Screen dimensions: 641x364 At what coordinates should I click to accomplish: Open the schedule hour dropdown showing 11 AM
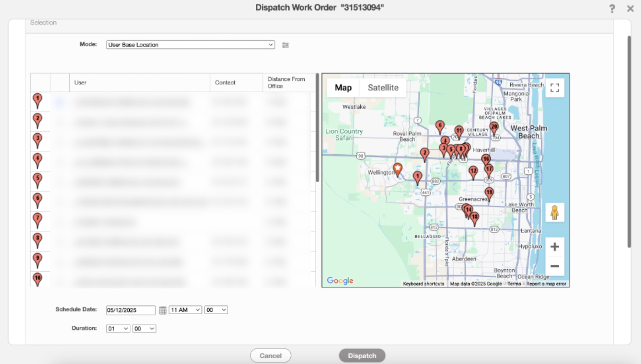185,310
